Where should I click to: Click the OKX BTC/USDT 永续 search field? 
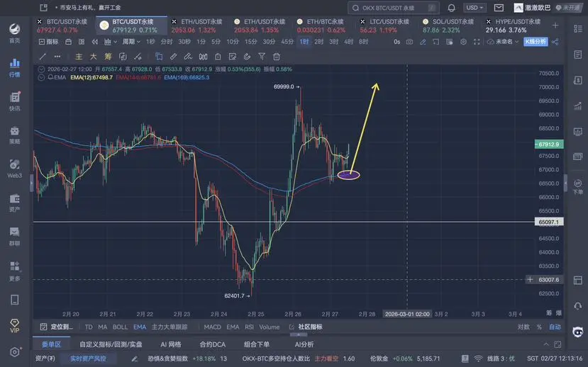(x=393, y=8)
